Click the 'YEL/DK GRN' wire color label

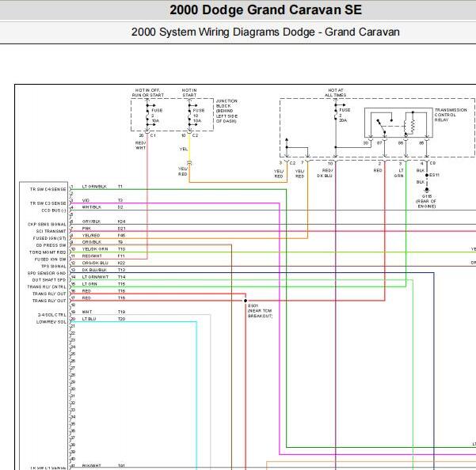pos(95,249)
